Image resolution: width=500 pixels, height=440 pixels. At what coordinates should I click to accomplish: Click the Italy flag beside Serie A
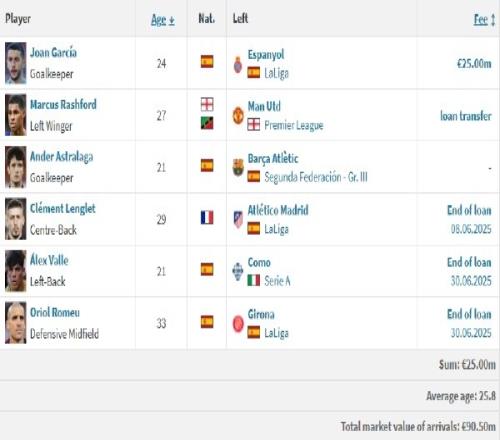coord(254,280)
